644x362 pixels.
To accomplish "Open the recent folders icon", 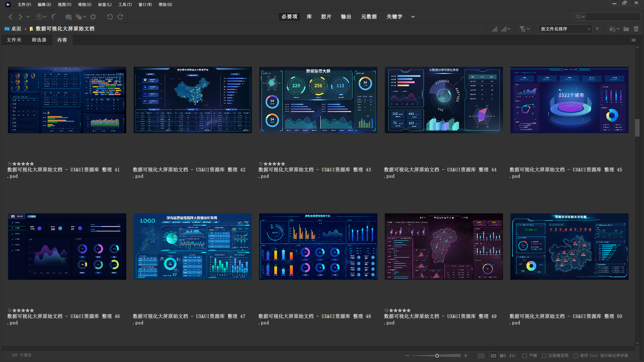I will [x=614, y=29].
